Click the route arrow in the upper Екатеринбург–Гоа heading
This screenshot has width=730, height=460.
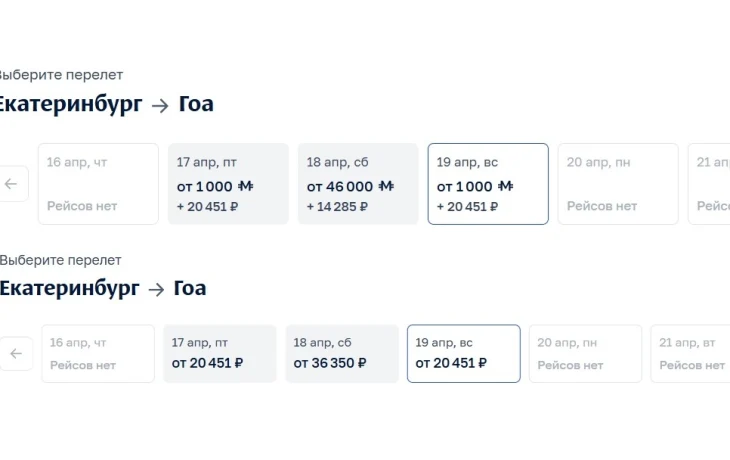point(160,105)
